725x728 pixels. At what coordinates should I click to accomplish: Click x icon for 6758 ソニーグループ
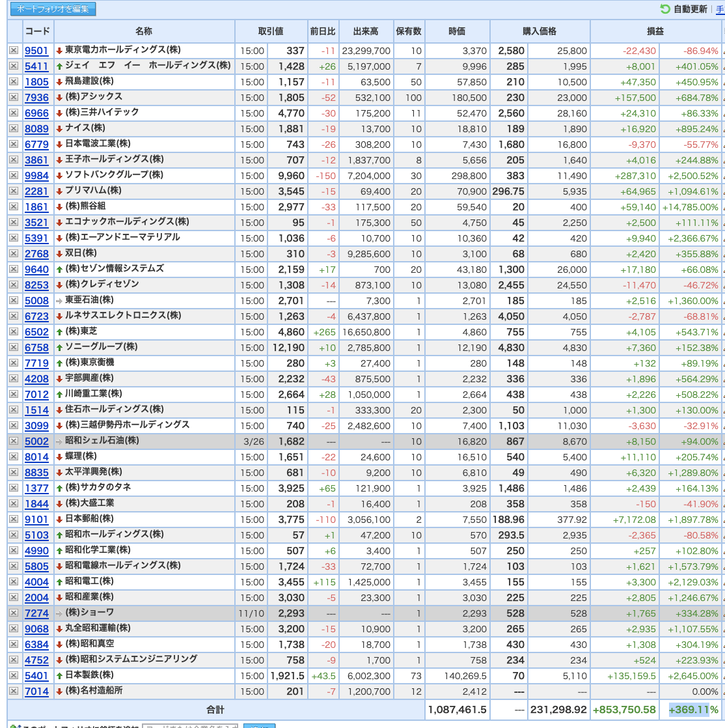14,347
